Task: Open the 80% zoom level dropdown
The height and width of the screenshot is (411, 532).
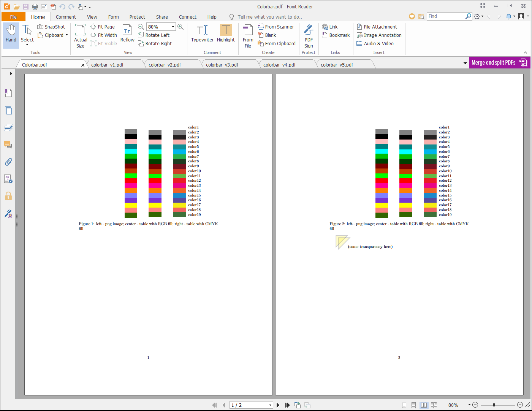Action: point(173,27)
